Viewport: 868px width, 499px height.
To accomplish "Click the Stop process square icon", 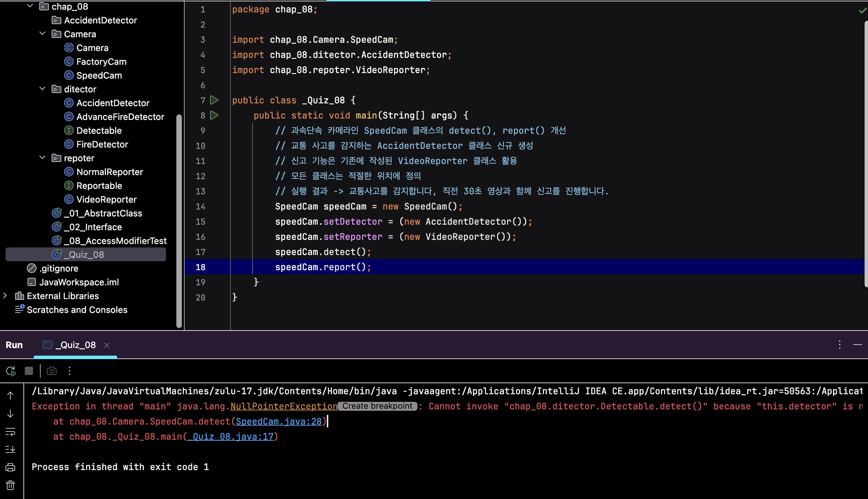I will (29, 371).
